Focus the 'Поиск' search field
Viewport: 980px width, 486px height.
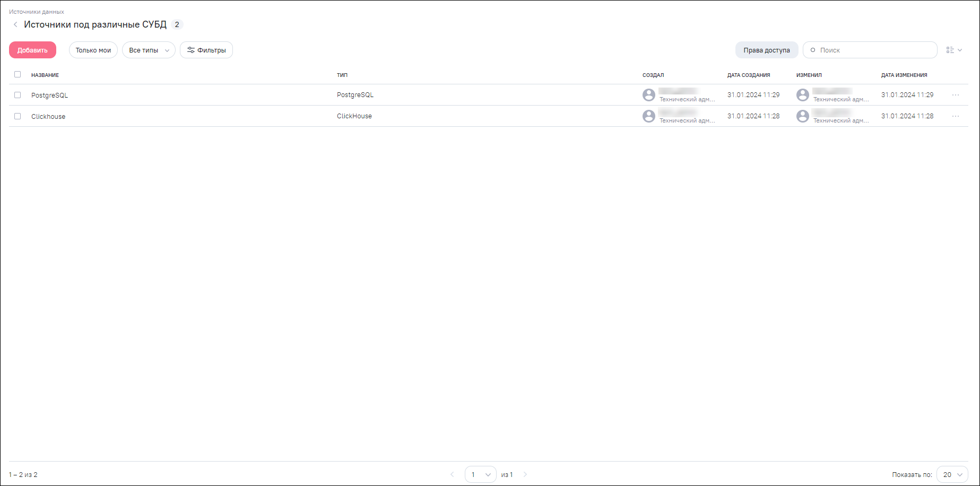tap(870, 50)
